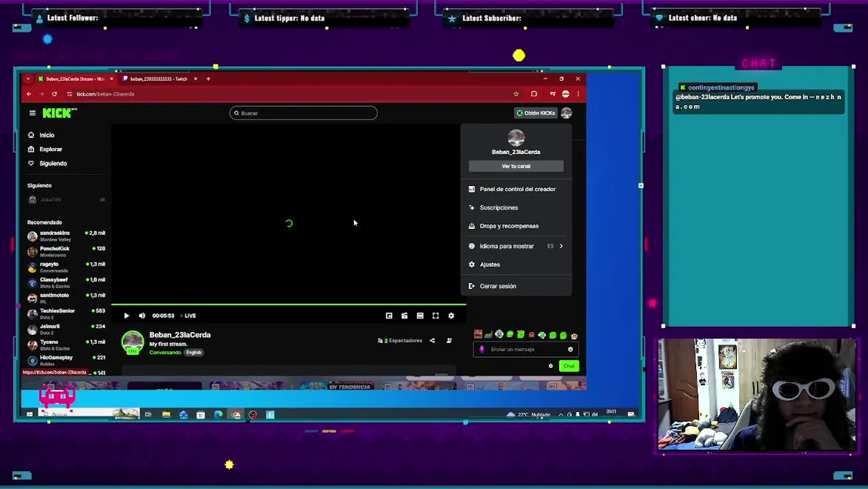Open tab search dropdown arrow
Viewport: 868px width, 489px height.
point(28,79)
